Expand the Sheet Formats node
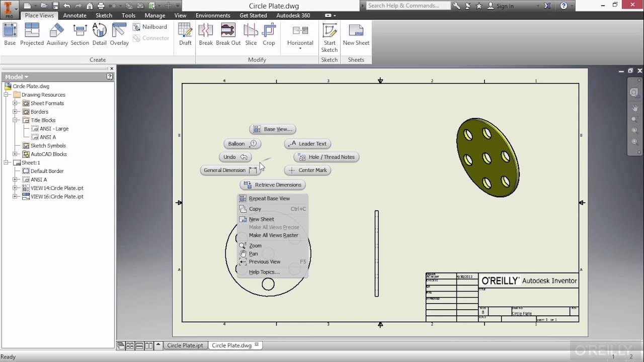Screen dimensions: 644x362 pos(15,103)
